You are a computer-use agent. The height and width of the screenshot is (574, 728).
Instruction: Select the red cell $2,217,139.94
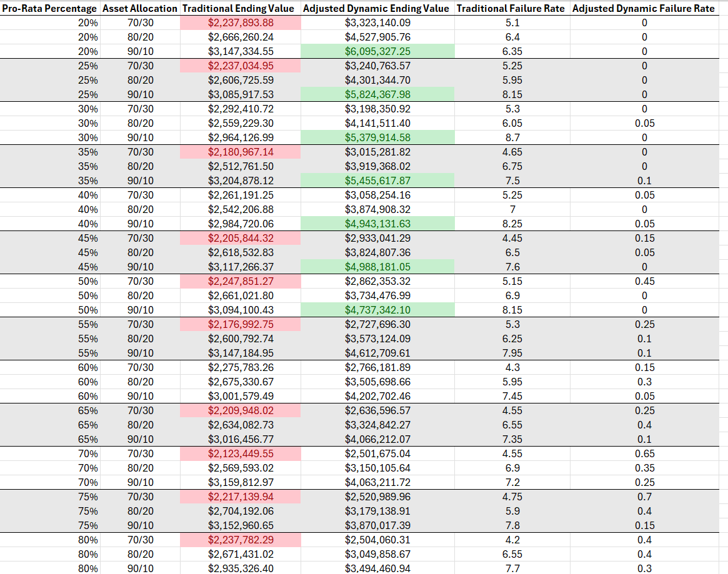[x=240, y=497]
